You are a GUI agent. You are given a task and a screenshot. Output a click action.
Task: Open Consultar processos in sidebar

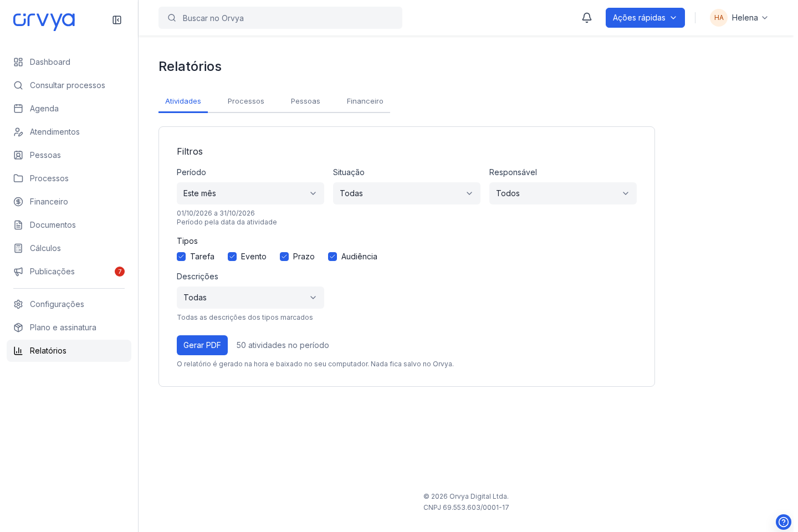69,85
